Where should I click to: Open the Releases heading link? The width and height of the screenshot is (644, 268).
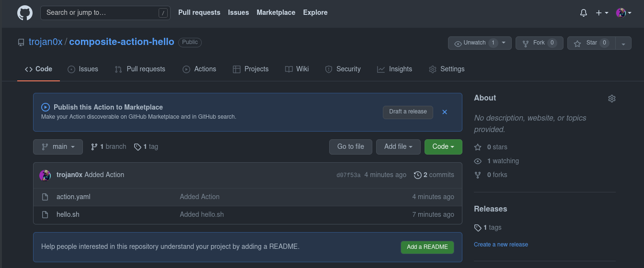click(x=490, y=209)
